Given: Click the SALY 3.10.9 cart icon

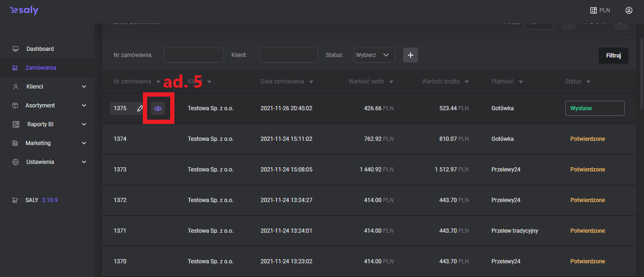Looking at the screenshot, I should 16,200.
